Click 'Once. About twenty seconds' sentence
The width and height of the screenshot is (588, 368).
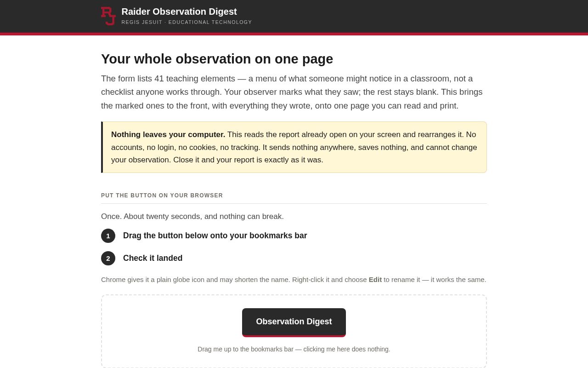pyautogui.click(x=192, y=216)
